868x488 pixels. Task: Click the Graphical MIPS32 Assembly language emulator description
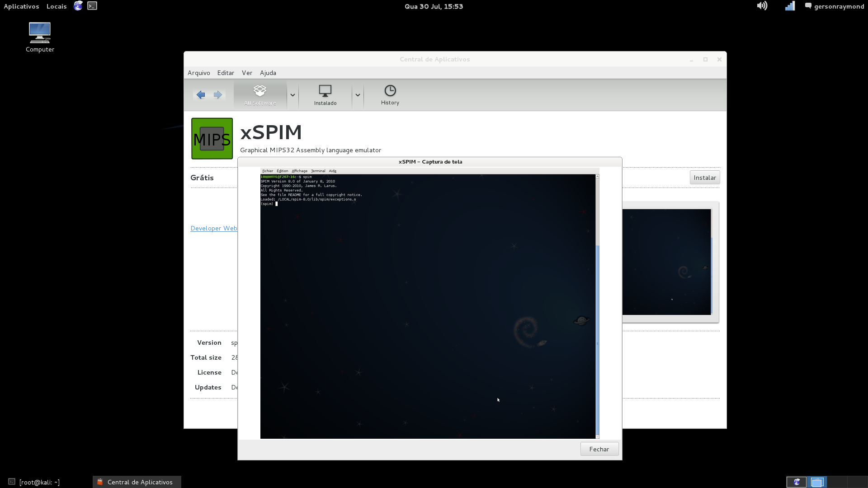click(x=311, y=150)
